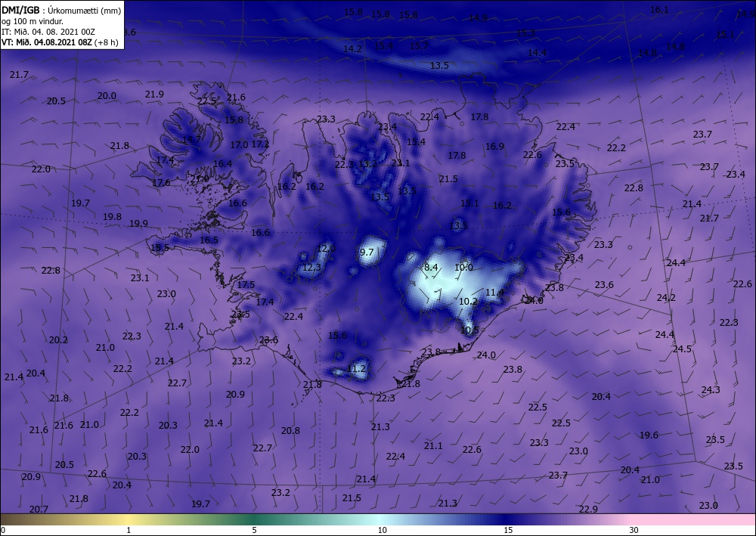This screenshot has height=536, width=756.
Task: Select the 9.7 value over the central glacier
Action: pos(367,252)
